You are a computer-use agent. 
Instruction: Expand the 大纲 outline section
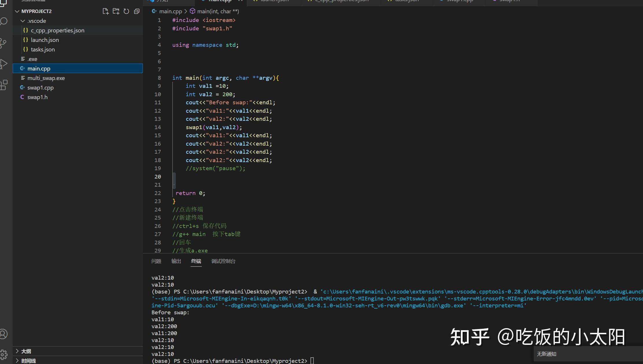(17, 351)
